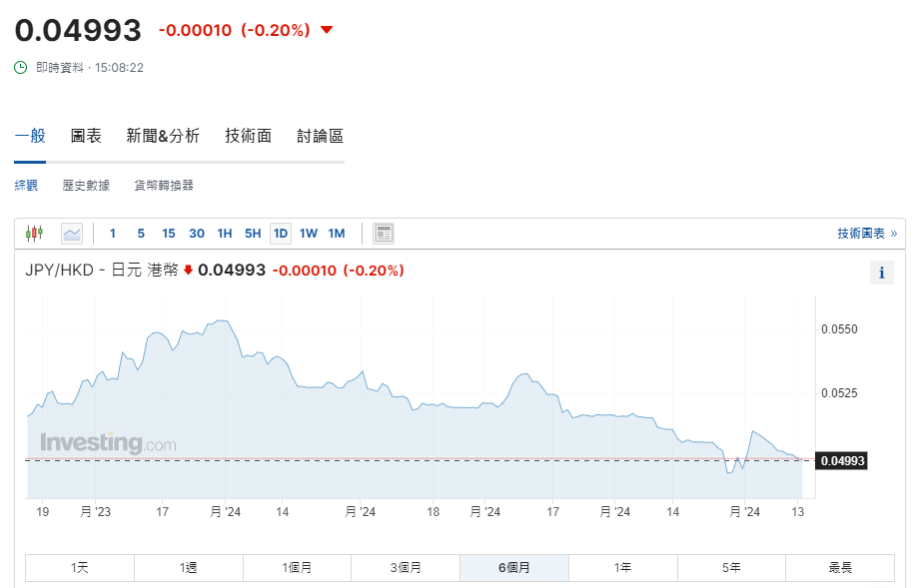Open the 歷史數據 sub-link

tap(85, 186)
